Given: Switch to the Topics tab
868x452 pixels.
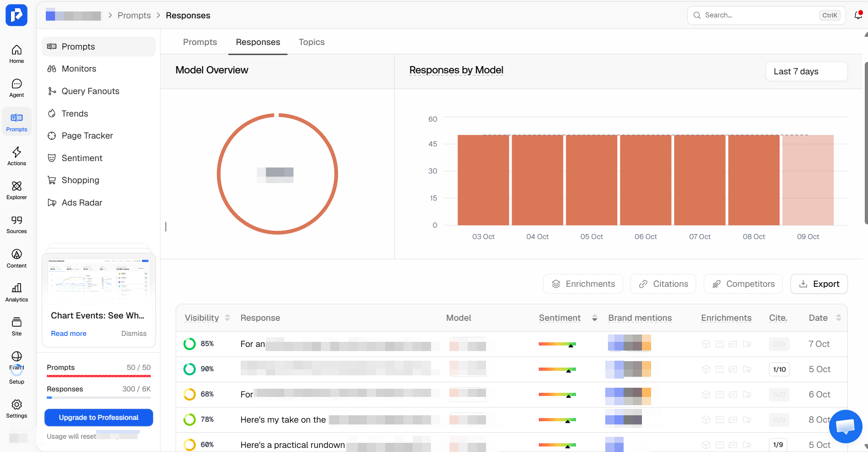Looking at the screenshot, I should (312, 42).
